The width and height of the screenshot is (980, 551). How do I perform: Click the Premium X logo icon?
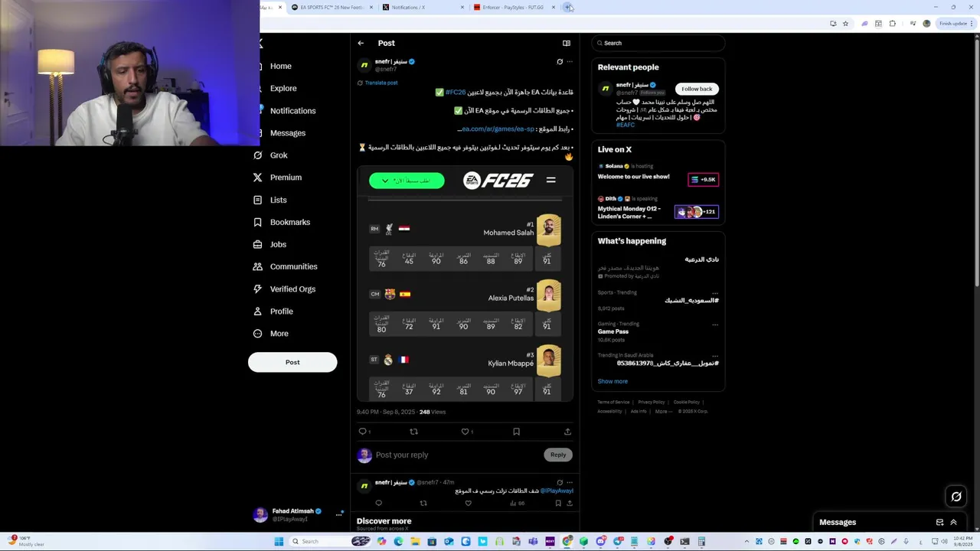pyautogui.click(x=258, y=178)
